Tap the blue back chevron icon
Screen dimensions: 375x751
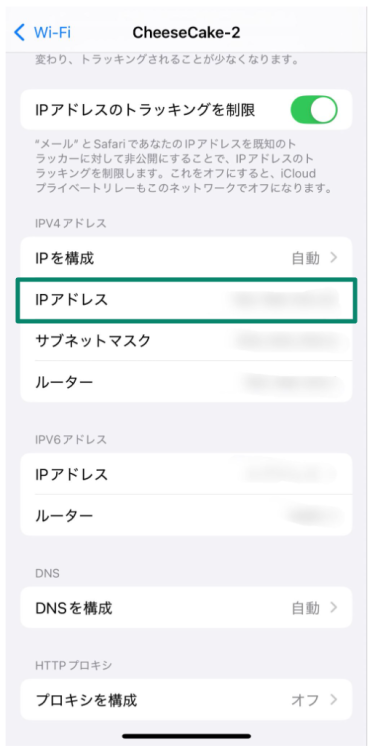coord(19,33)
